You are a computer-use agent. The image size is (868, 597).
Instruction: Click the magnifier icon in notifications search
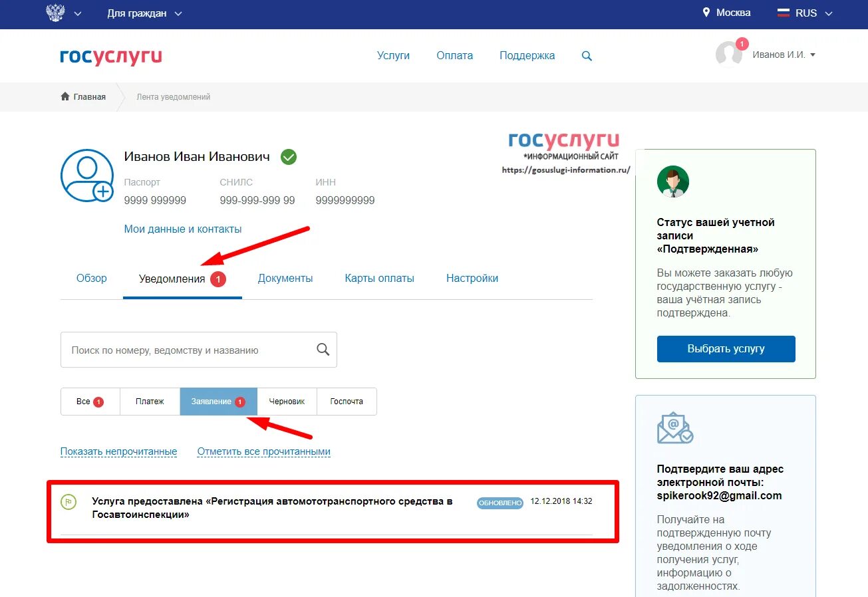point(323,350)
